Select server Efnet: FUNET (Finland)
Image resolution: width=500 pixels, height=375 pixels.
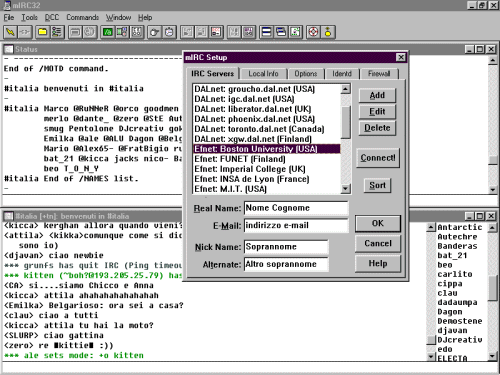[x=267, y=159]
